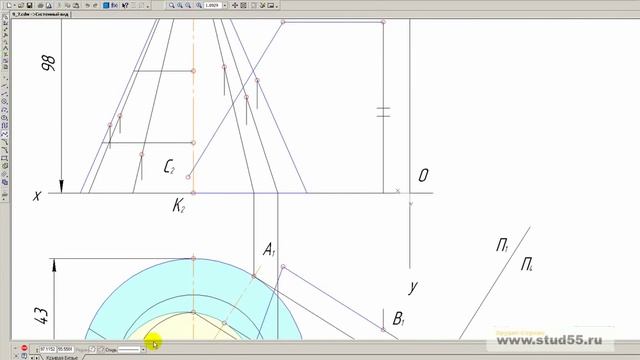
Task: Activate the context help pointer
Action: pyautogui.click(x=125, y=5)
